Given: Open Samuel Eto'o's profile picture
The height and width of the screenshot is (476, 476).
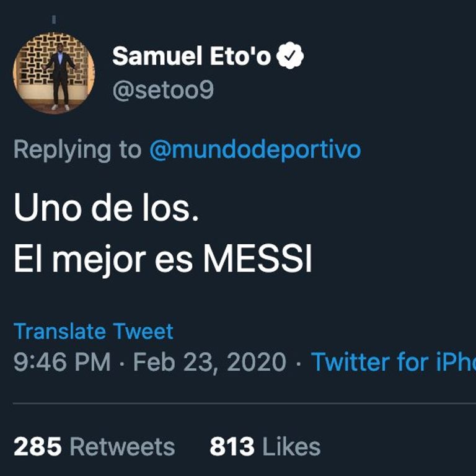Looking at the screenshot, I should tap(54, 73).
